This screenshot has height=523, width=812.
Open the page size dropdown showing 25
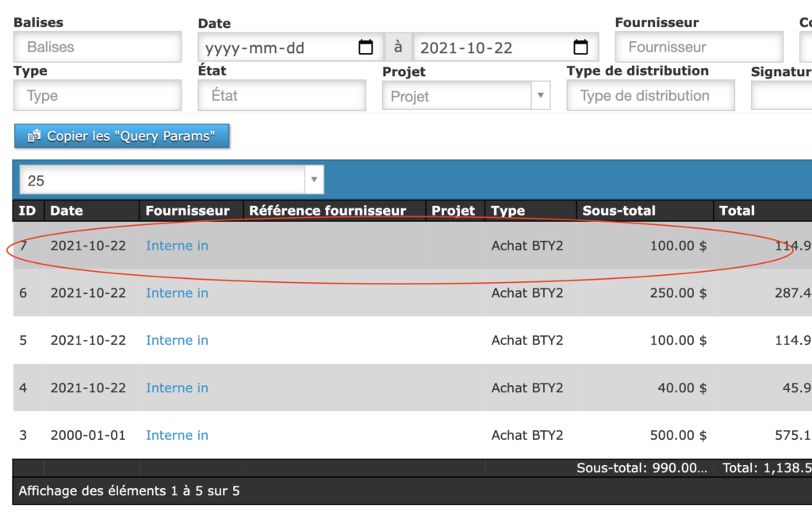171,181
